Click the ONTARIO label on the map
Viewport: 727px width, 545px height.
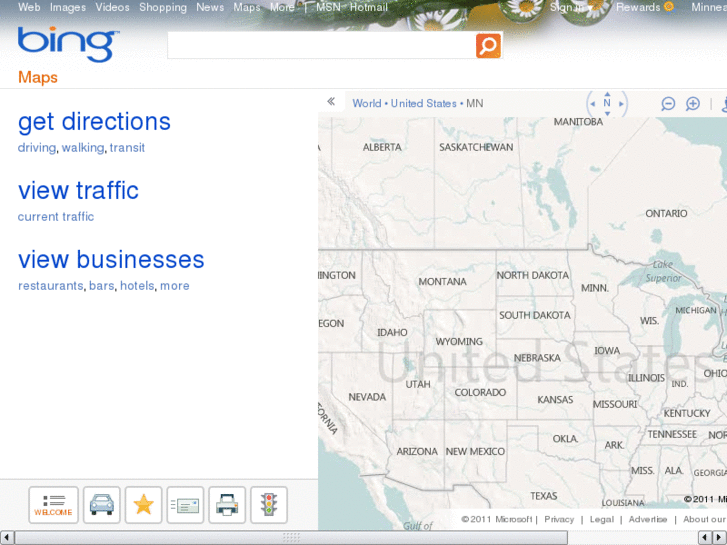click(666, 213)
